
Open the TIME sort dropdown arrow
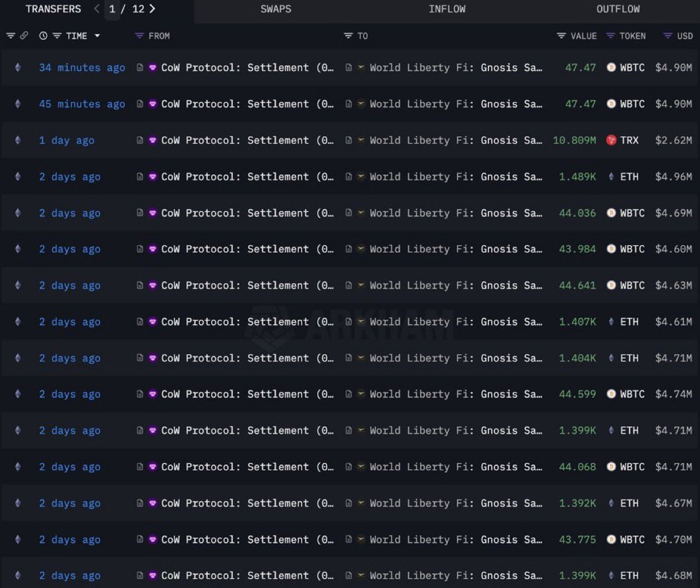(x=97, y=35)
